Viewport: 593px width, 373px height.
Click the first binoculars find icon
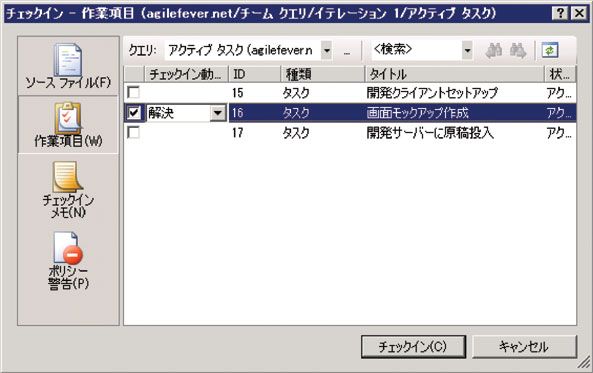494,50
